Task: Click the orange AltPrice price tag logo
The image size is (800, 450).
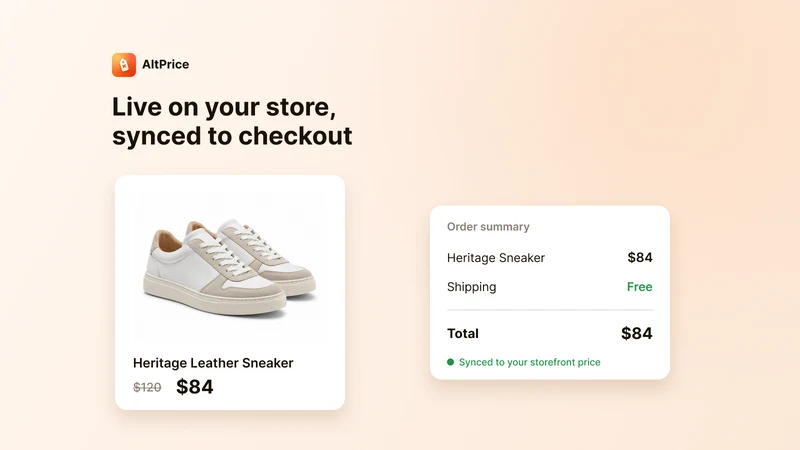Action: 124,65
